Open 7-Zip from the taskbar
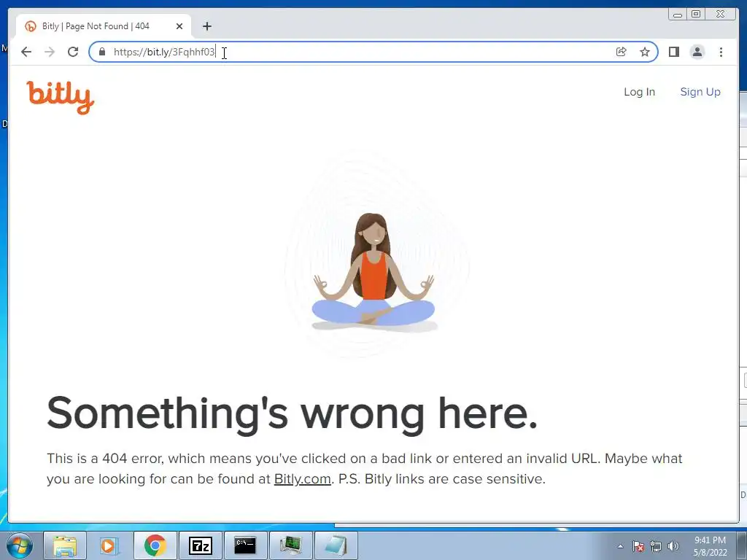 200,545
